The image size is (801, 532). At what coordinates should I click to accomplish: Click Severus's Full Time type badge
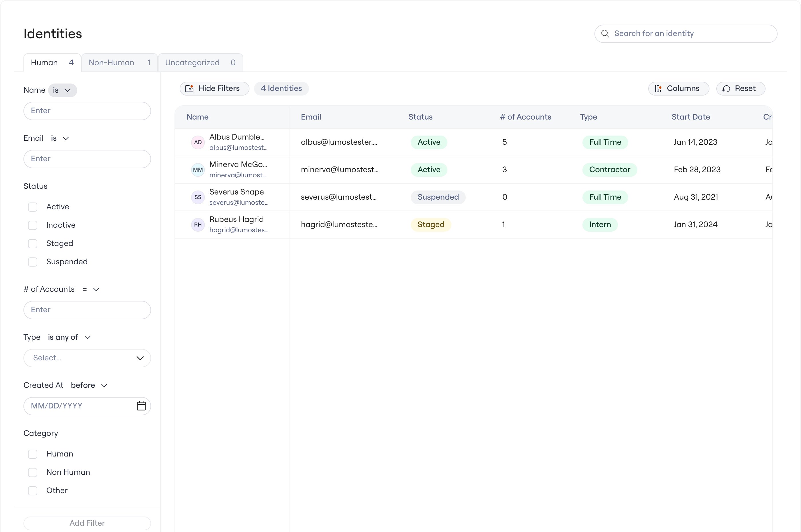[605, 197]
